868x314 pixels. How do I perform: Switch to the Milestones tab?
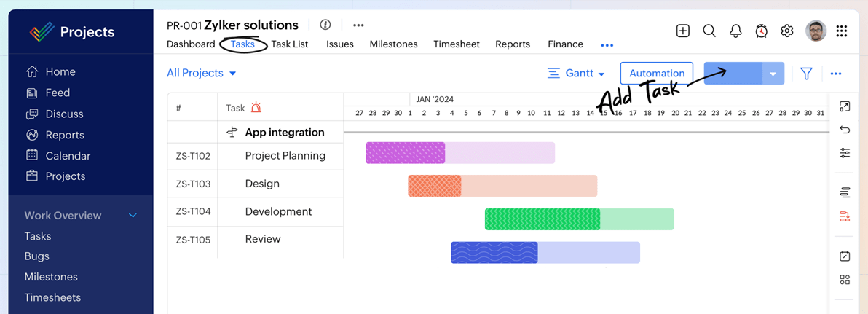(393, 44)
